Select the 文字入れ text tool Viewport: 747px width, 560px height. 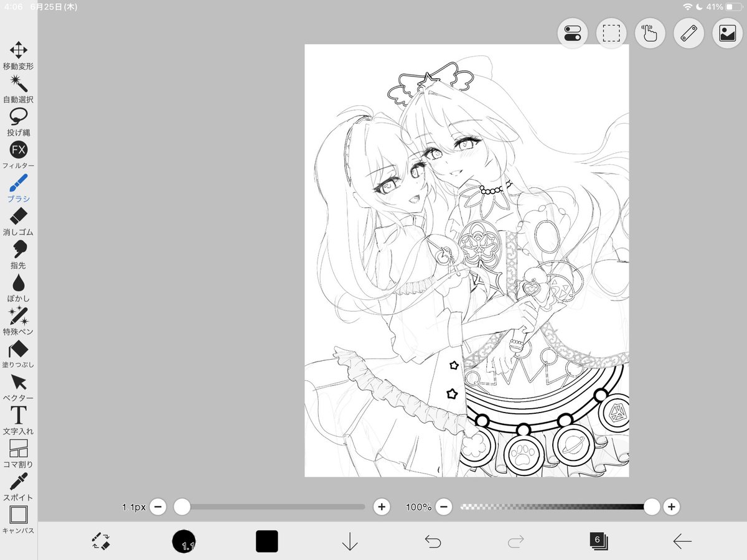(x=19, y=421)
